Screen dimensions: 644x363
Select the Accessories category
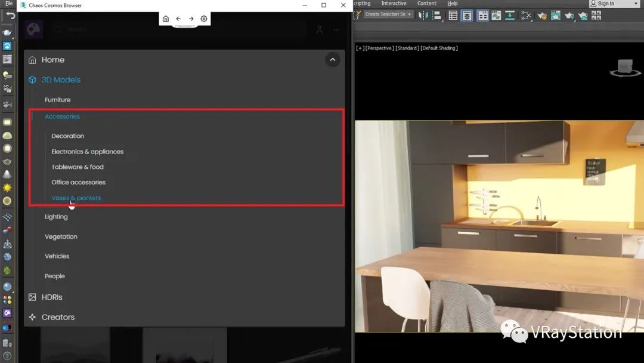(x=63, y=116)
